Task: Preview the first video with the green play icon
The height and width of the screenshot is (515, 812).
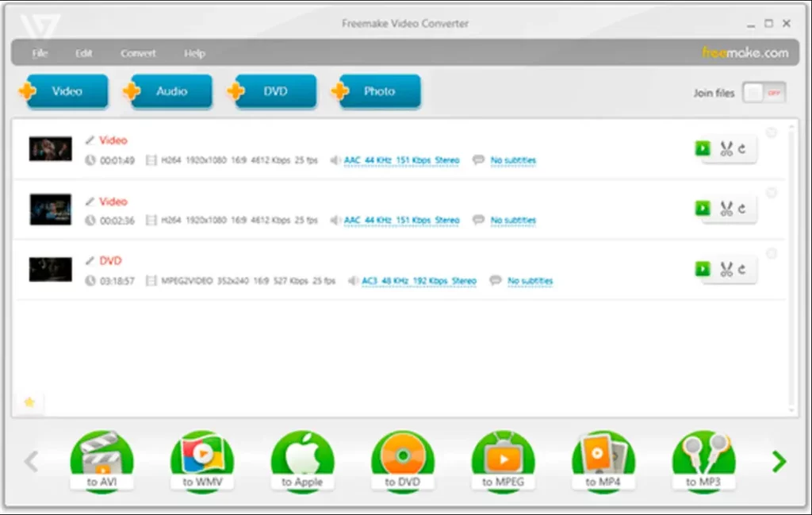Action: click(x=701, y=148)
